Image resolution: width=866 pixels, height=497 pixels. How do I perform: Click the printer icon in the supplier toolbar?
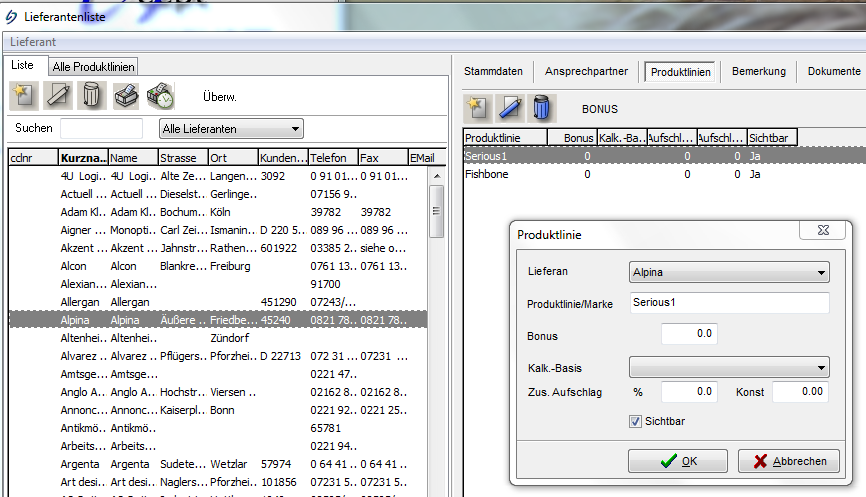(125, 95)
